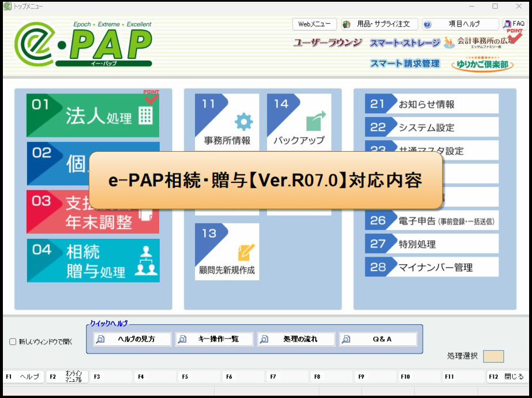This screenshot has height=398, width=532.
Task: Open 会計事務所の広場 link
Action: [x=478, y=42]
